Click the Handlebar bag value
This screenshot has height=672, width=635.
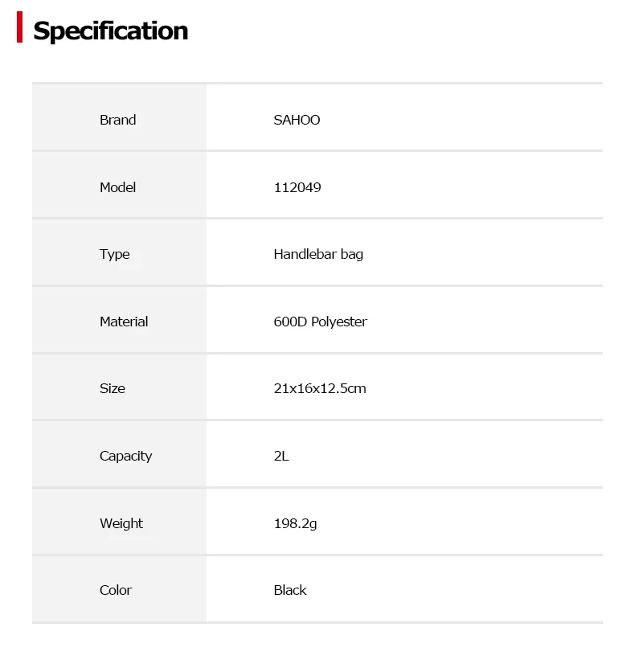point(318,255)
